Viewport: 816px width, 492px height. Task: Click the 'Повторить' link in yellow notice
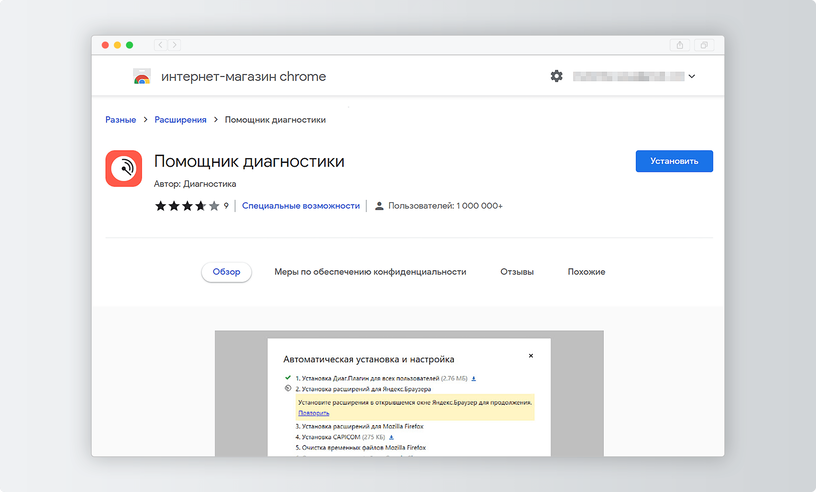[313, 413]
